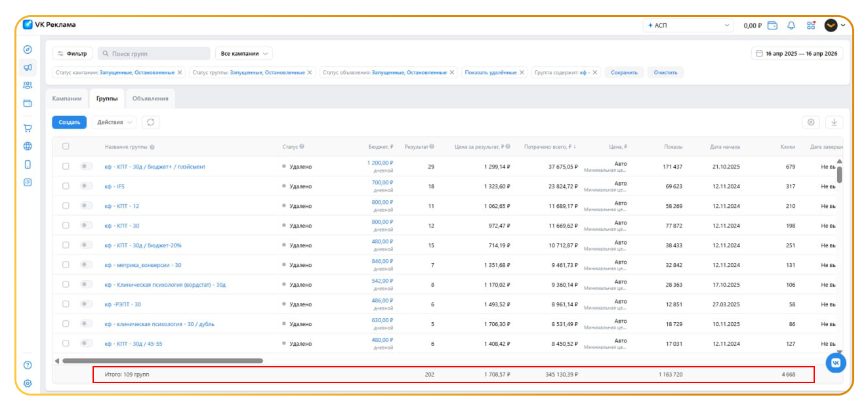Refresh the groups table
868x410 pixels.
coord(151,122)
